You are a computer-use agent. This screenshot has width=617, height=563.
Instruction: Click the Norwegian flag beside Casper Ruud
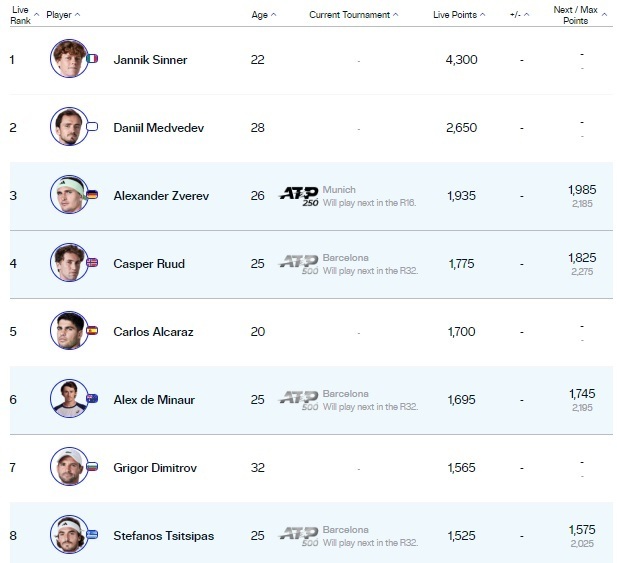[x=92, y=263]
